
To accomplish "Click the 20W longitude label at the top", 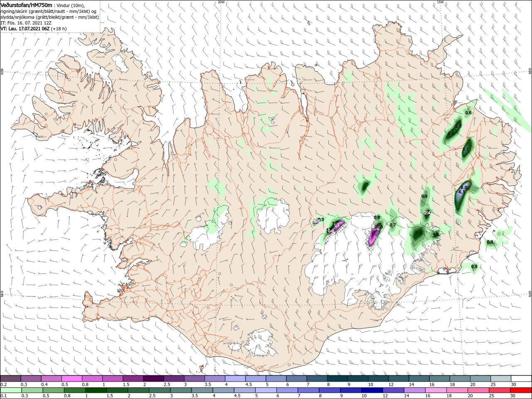I will pos(221,2).
